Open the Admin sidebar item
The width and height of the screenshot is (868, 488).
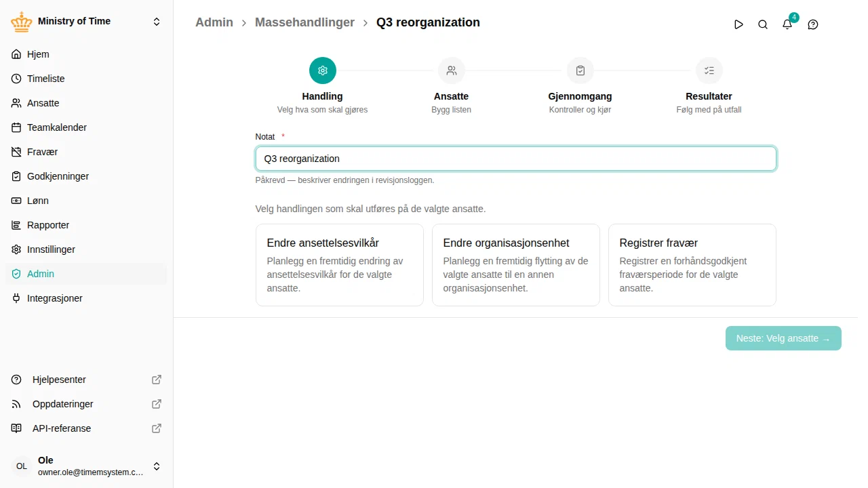tap(86, 274)
